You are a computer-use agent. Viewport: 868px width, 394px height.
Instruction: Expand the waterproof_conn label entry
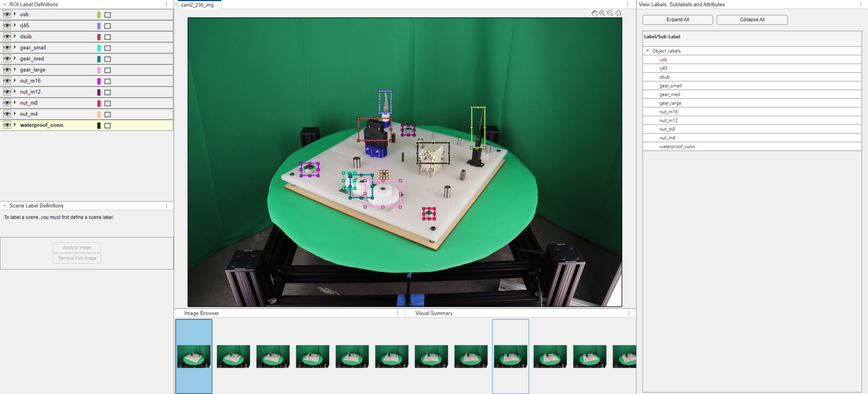(x=15, y=125)
